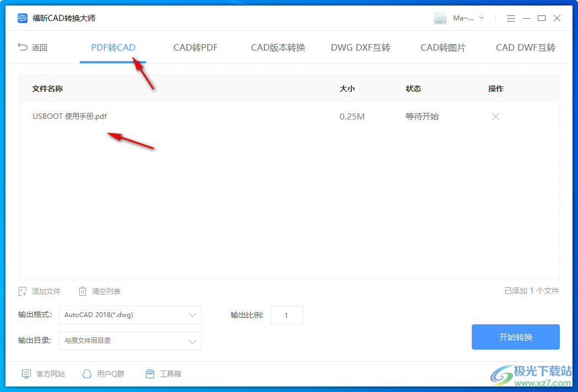Click the Ma~... username label

(x=464, y=18)
